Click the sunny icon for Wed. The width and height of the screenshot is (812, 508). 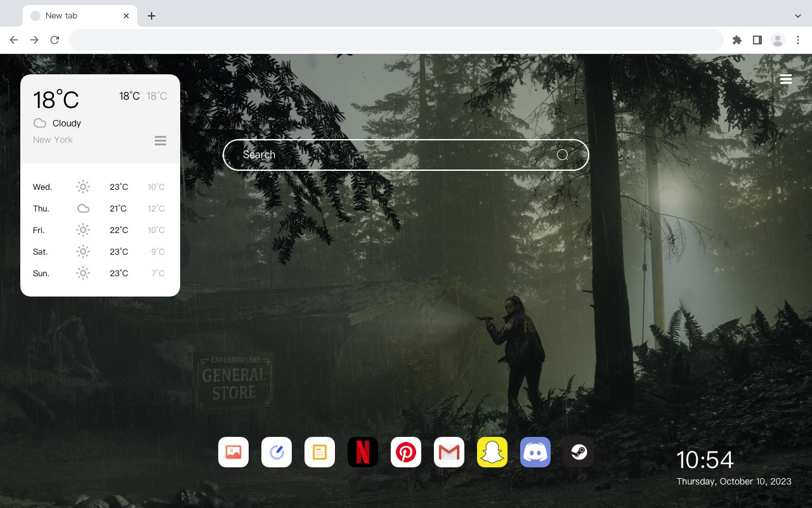tap(83, 187)
